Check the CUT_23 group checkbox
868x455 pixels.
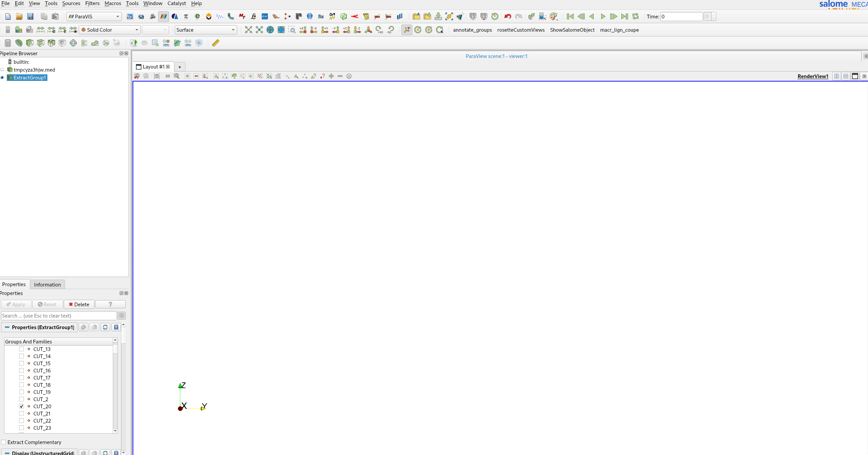(21, 428)
